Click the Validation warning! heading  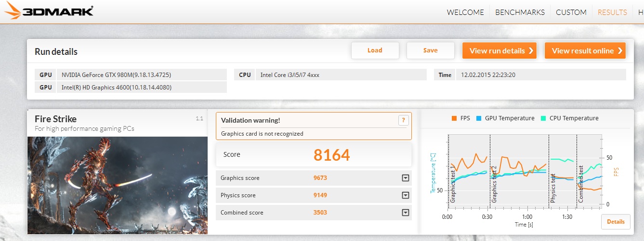[250, 120]
